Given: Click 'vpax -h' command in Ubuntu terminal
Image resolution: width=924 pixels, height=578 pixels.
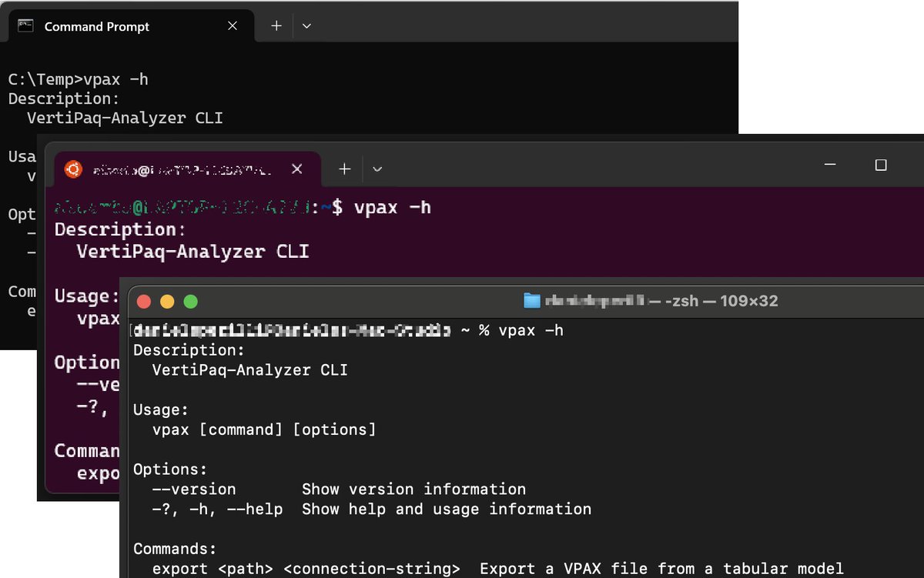Looking at the screenshot, I should pos(392,208).
